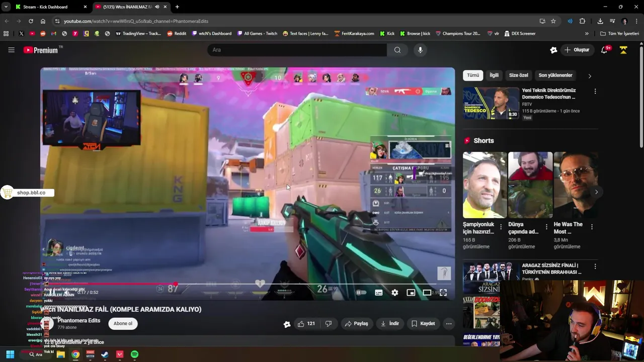Open the Domenico Tedesco video thumbnail
644x362 pixels.
click(491, 103)
